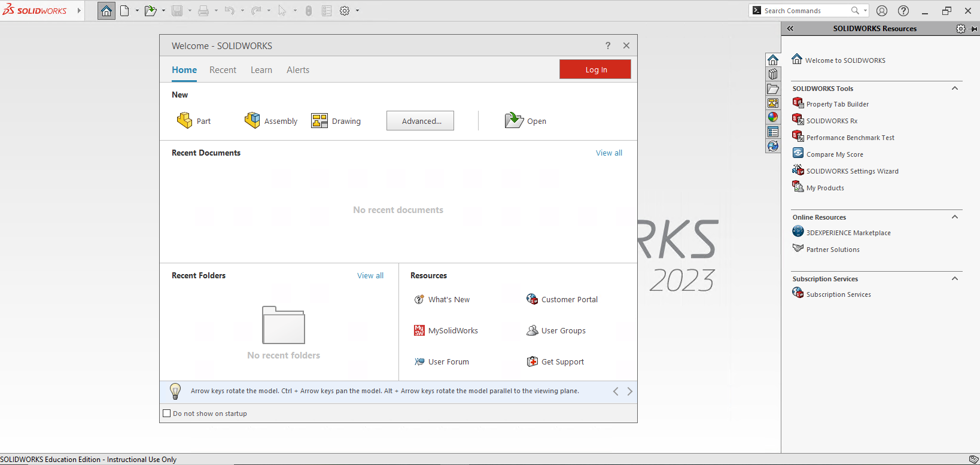Open the Customer Portal link

click(x=562, y=300)
